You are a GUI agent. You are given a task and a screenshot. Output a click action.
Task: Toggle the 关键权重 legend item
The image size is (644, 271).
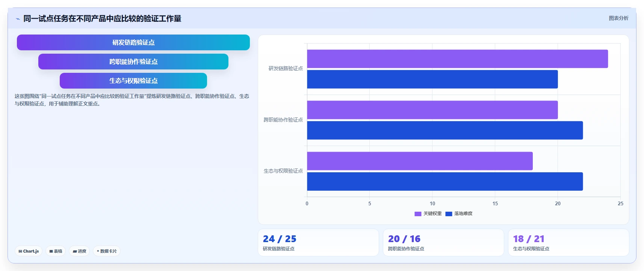click(428, 214)
